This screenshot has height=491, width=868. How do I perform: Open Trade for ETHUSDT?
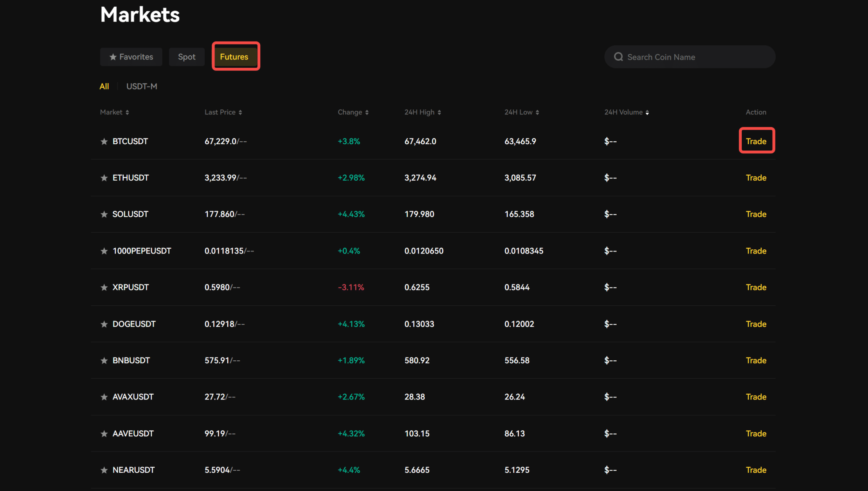pos(756,178)
